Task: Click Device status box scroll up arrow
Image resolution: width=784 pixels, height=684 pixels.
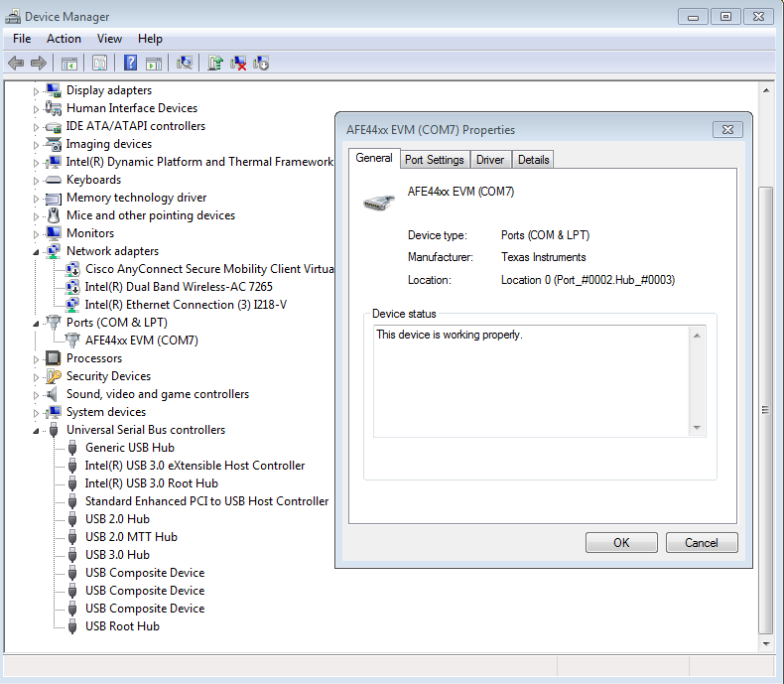Action: point(697,336)
